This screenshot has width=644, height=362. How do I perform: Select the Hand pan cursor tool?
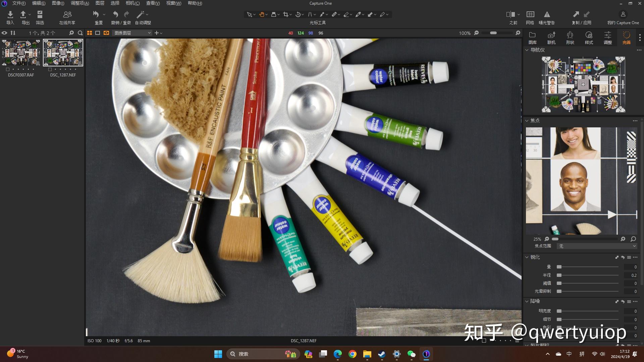(x=261, y=14)
